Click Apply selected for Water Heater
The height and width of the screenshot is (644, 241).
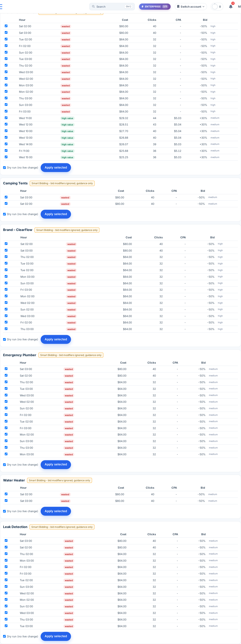coord(56,511)
